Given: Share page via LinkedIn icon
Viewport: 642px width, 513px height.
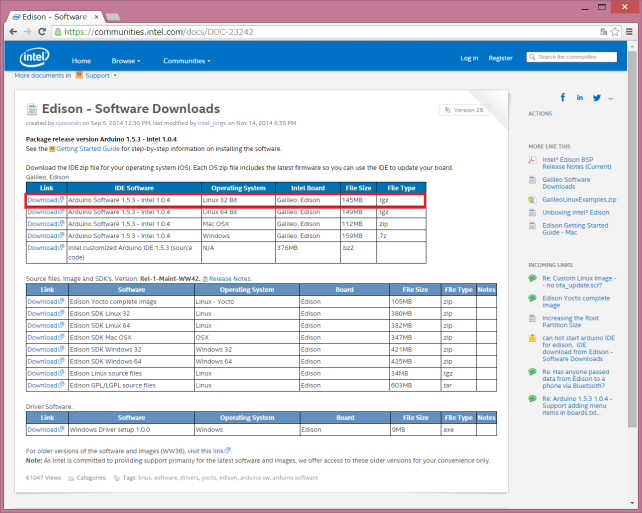Looking at the screenshot, I should pos(580,98).
